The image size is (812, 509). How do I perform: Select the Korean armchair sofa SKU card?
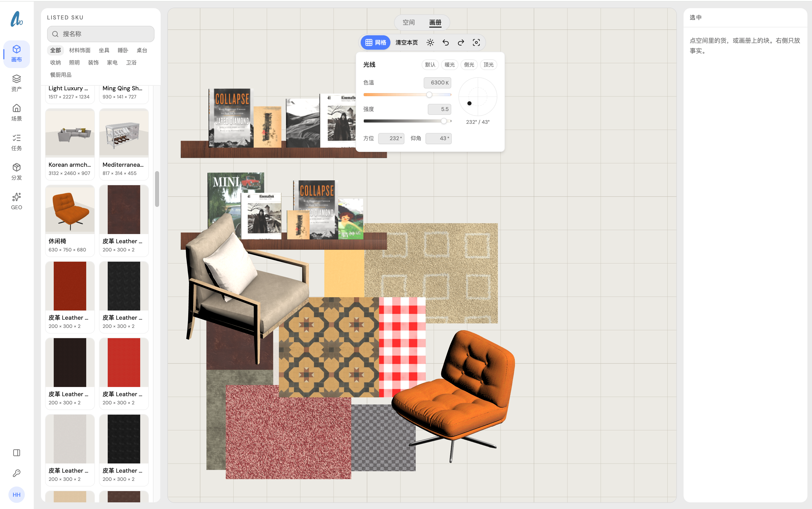pyautogui.click(x=70, y=144)
